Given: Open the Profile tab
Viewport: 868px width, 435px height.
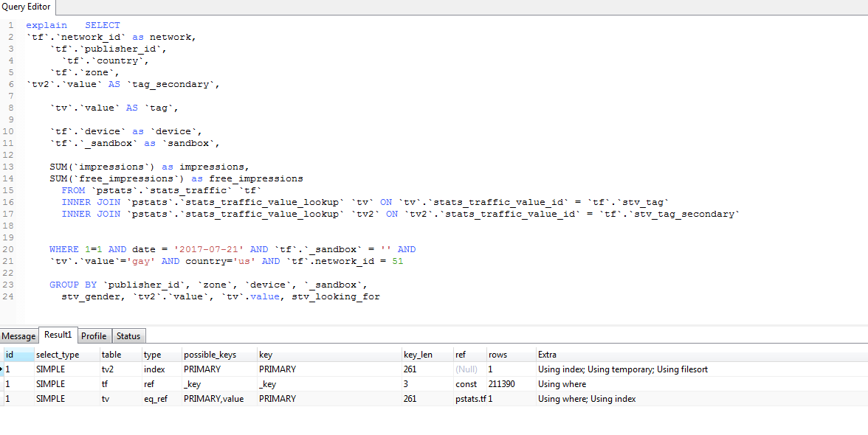Looking at the screenshot, I should coord(94,336).
